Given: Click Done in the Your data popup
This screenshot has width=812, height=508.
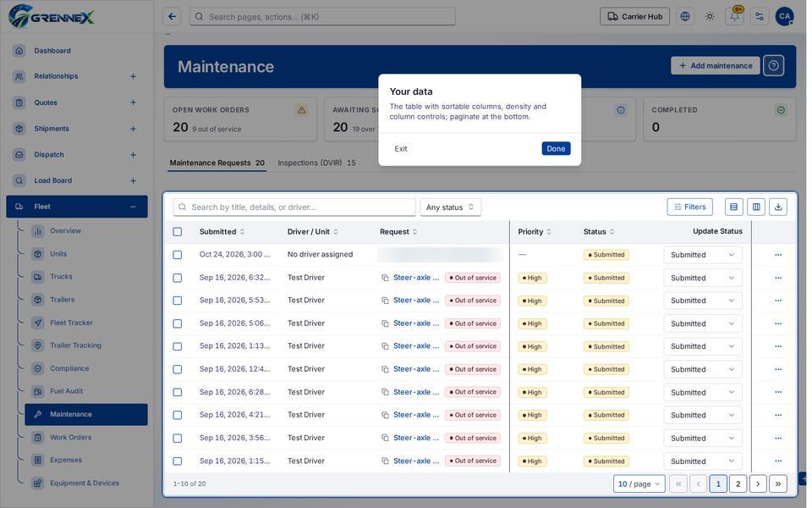Looking at the screenshot, I should click(x=556, y=148).
